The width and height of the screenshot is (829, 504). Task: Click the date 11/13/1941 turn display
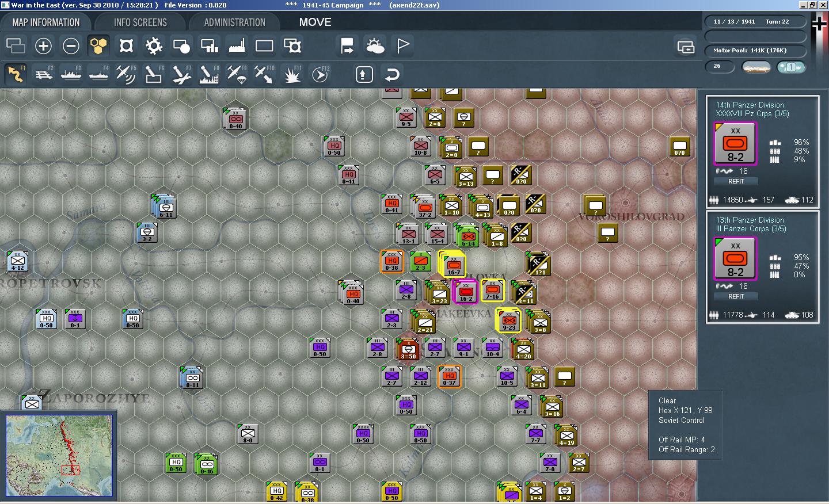pyautogui.click(x=755, y=22)
